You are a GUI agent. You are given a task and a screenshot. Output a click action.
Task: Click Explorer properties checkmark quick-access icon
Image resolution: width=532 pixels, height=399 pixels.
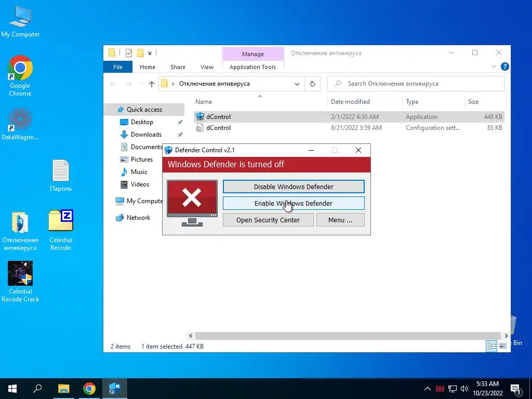click(x=129, y=53)
